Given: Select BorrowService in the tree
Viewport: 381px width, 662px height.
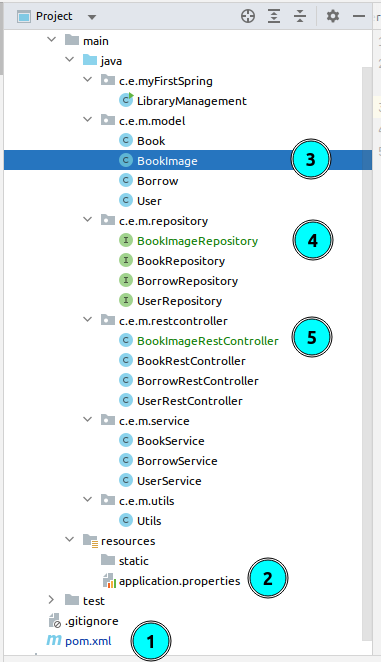Looking at the screenshot, I should pos(177,461).
